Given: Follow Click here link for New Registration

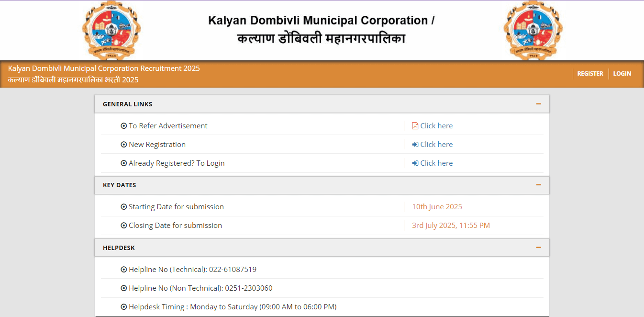Looking at the screenshot, I should point(436,145).
